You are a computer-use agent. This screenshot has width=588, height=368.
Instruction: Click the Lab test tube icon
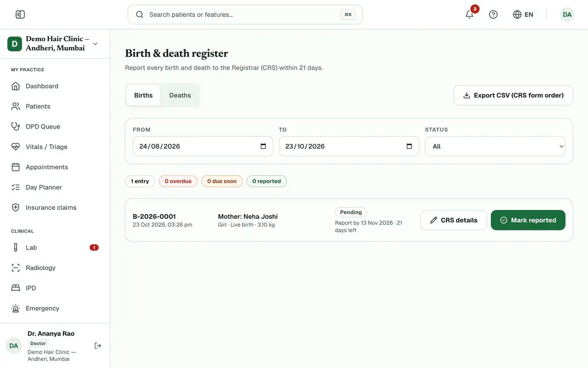pos(16,248)
